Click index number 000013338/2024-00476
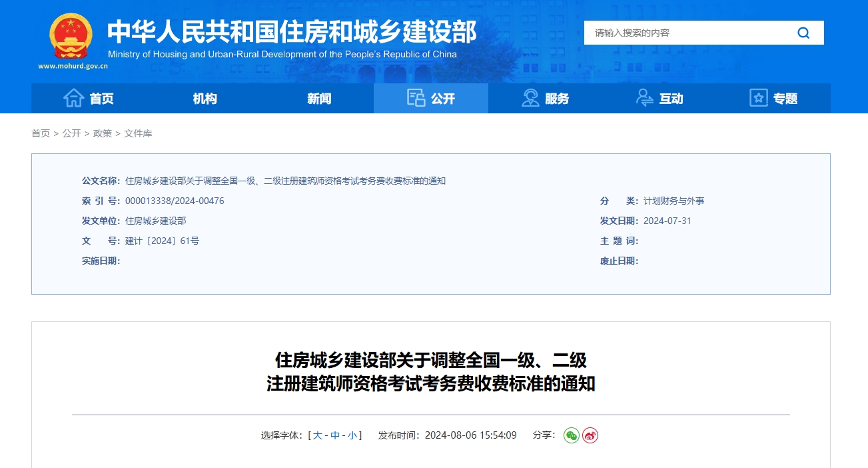This screenshot has height=468, width=868. (175, 201)
